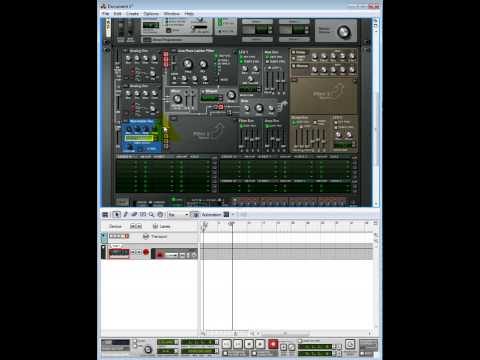The image size is (480, 360).
Task: Enable record on the Thor track
Action: point(146,252)
